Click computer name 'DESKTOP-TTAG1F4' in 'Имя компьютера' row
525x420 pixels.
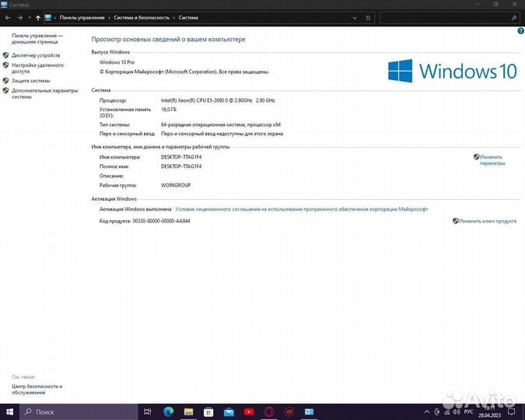coord(181,157)
